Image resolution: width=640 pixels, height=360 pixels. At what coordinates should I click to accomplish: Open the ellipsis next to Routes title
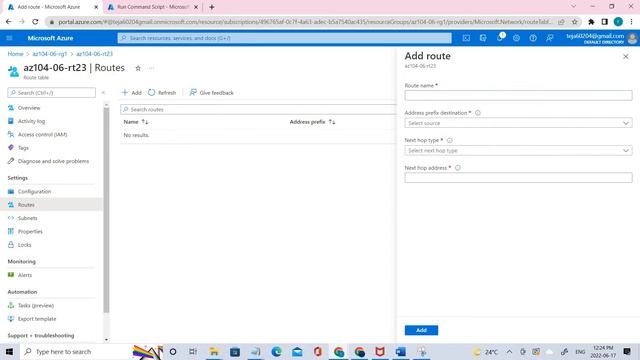tap(151, 68)
